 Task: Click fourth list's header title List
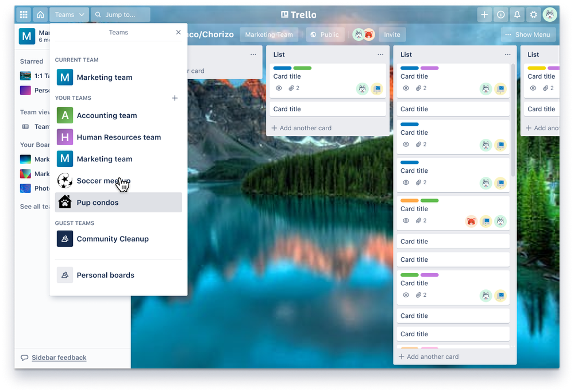point(533,55)
